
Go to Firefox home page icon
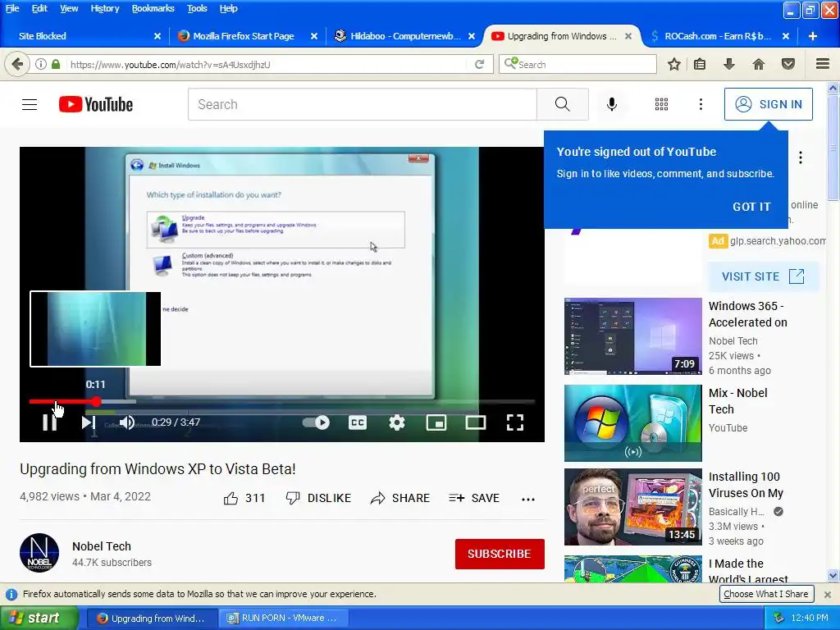(x=759, y=64)
